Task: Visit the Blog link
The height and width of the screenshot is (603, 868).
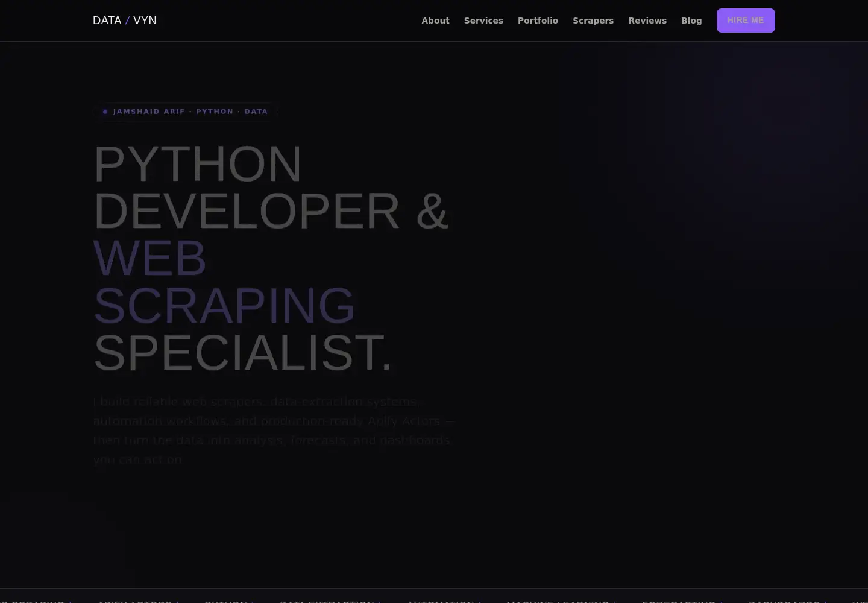Action: pos(691,21)
